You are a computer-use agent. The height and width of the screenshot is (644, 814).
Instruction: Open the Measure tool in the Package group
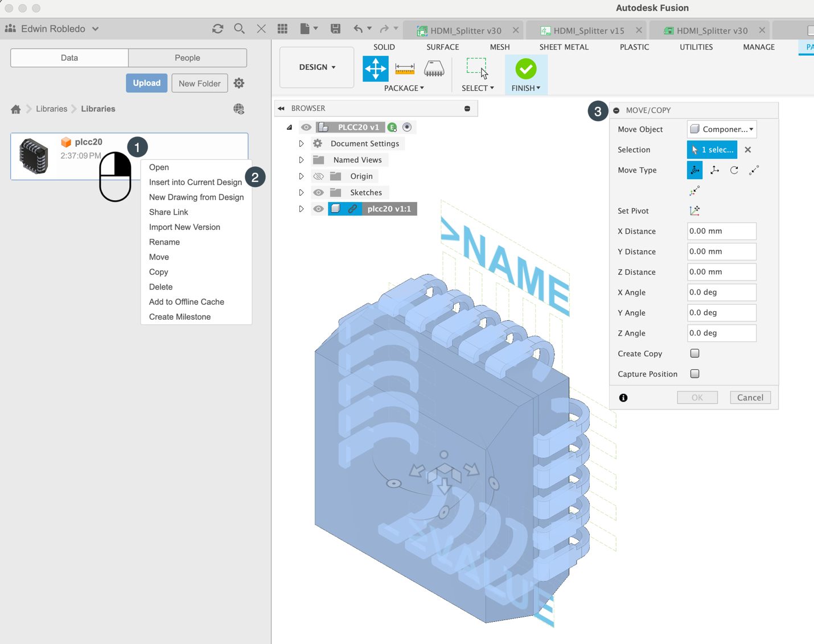tap(404, 68)
